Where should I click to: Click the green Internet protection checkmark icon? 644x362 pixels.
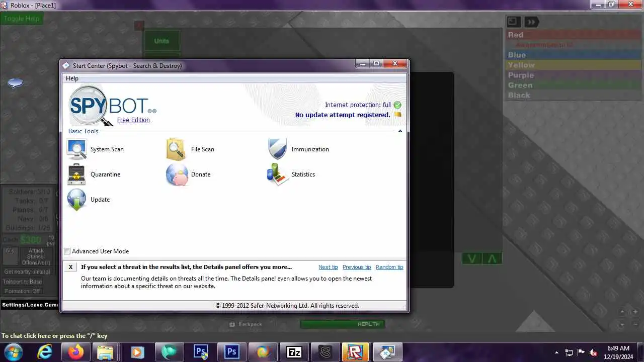pyautogui.click(x=397, y=105)
